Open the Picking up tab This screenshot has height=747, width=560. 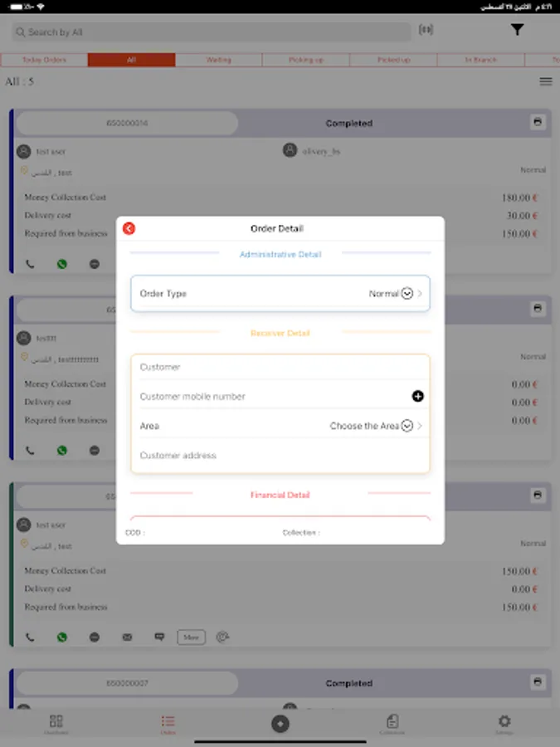tap(305, 60)
